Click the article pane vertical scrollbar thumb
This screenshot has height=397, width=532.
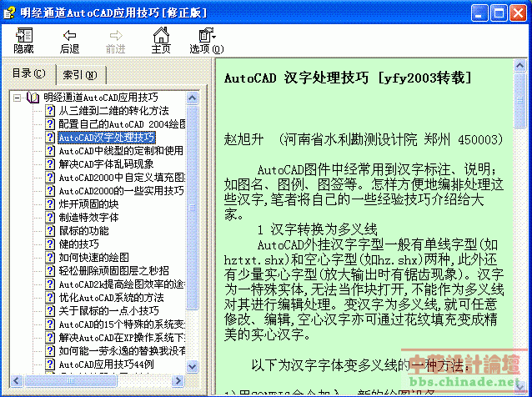point(520,100)
